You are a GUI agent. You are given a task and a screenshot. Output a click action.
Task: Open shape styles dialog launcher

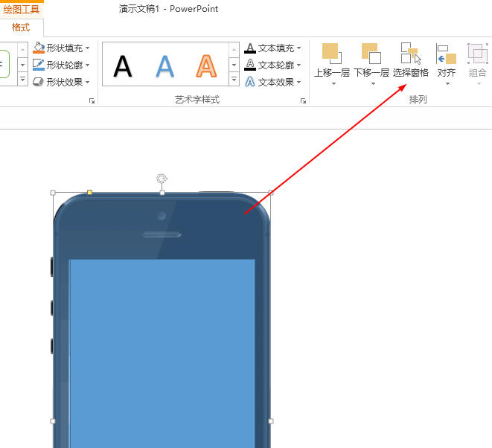pos(92,100)
